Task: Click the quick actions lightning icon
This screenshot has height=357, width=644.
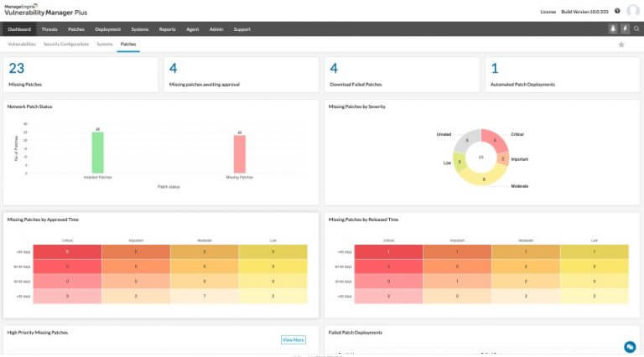Action: pos(625,28)
